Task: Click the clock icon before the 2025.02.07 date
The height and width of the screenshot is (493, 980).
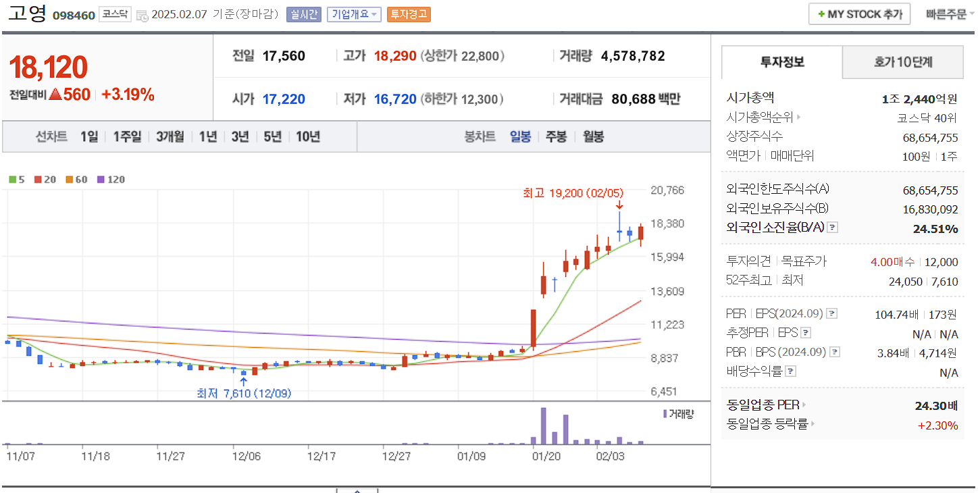Action: pos(142,14)
